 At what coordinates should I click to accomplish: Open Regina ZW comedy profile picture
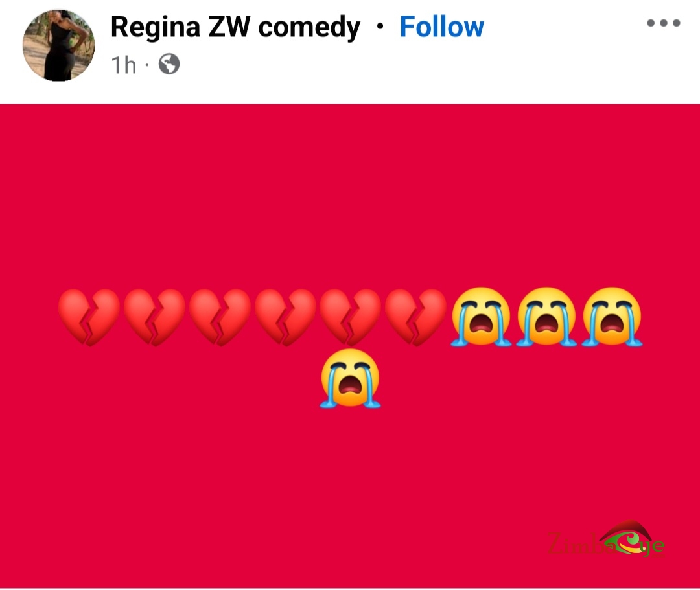click(x=58, y=45)
